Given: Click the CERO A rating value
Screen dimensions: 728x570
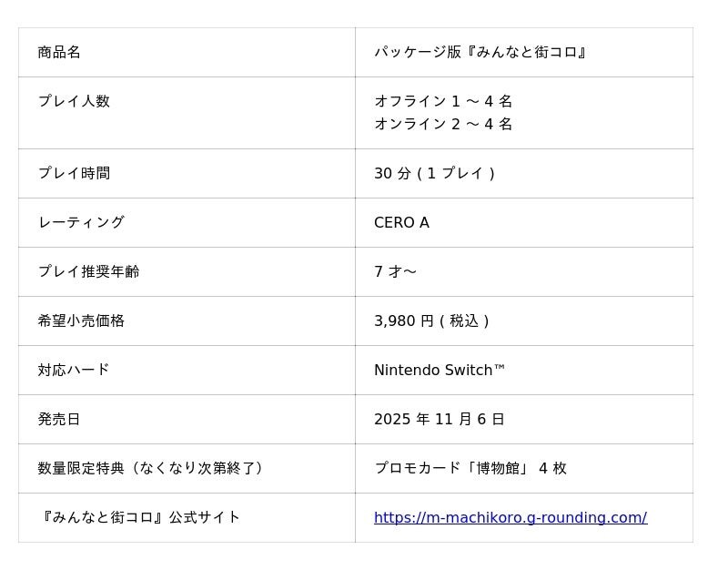Looking at the screenshot, I should point(401,223).
